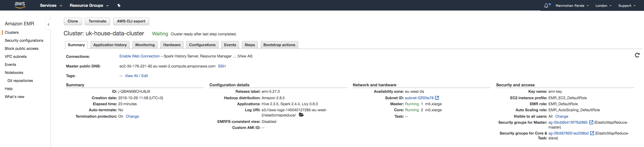Image resolution: width=644 pixels, height=147 pixels.
Task: Go to the Configurations tab
Action: click(x=202, y=45)
